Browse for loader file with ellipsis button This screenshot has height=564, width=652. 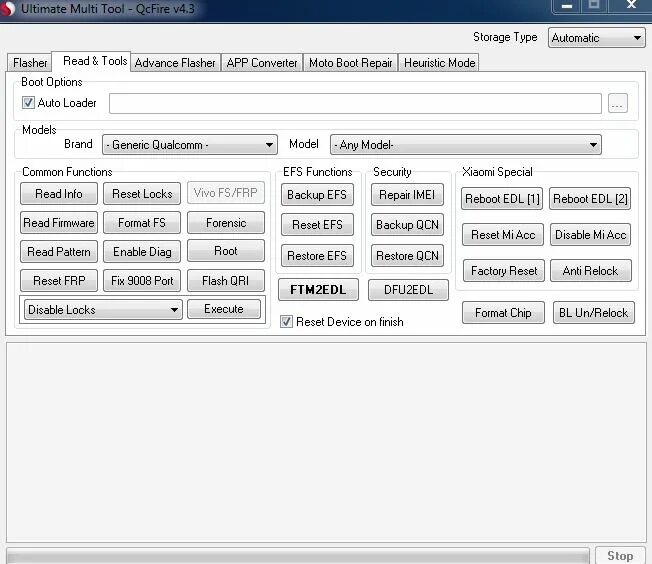[x=617, y=103]
